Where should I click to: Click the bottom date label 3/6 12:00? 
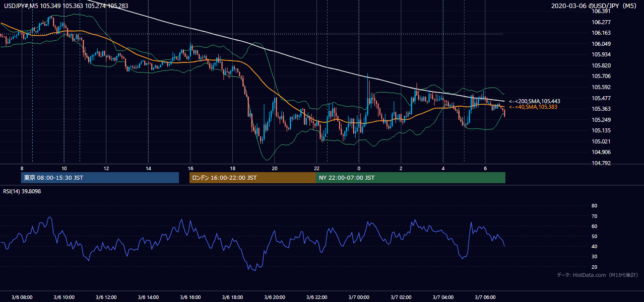coord(106,297)
